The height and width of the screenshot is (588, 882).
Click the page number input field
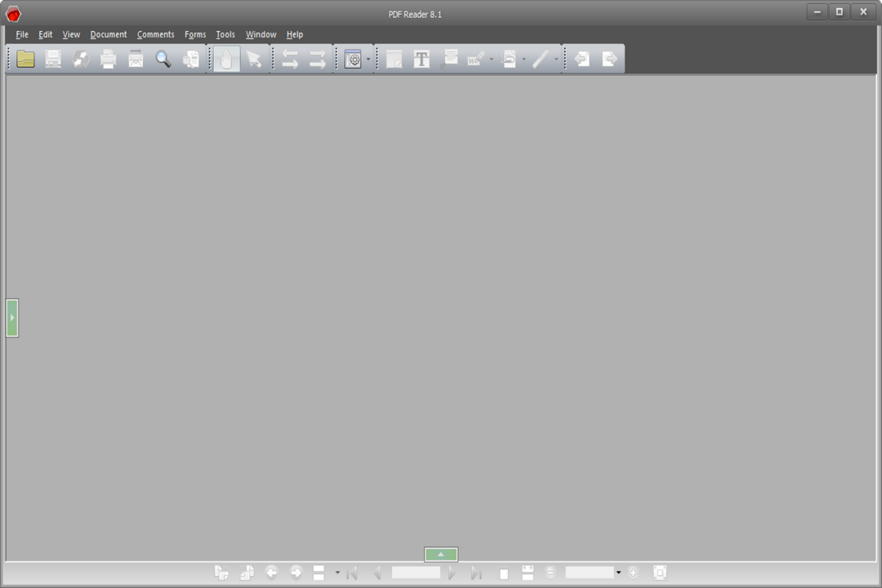click(x=416, y=573)
